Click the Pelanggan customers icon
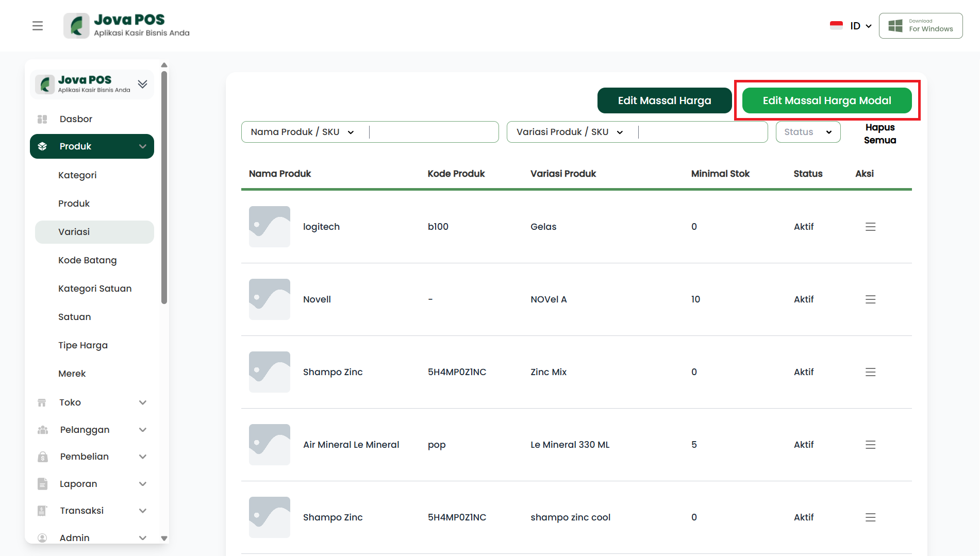This screenshot has height=556, width=980. 42,430
